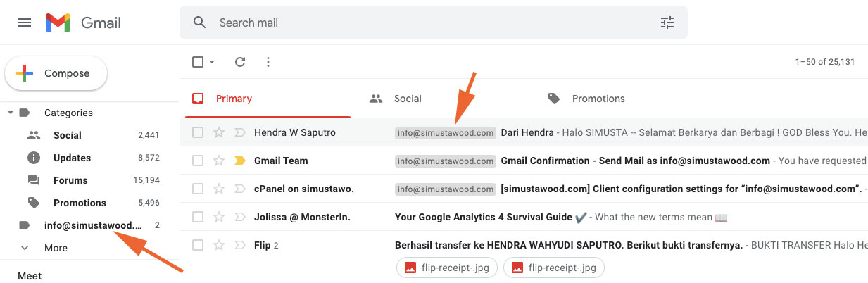
Task: Open the main menu hamburger icon
Action: point(25,23)
